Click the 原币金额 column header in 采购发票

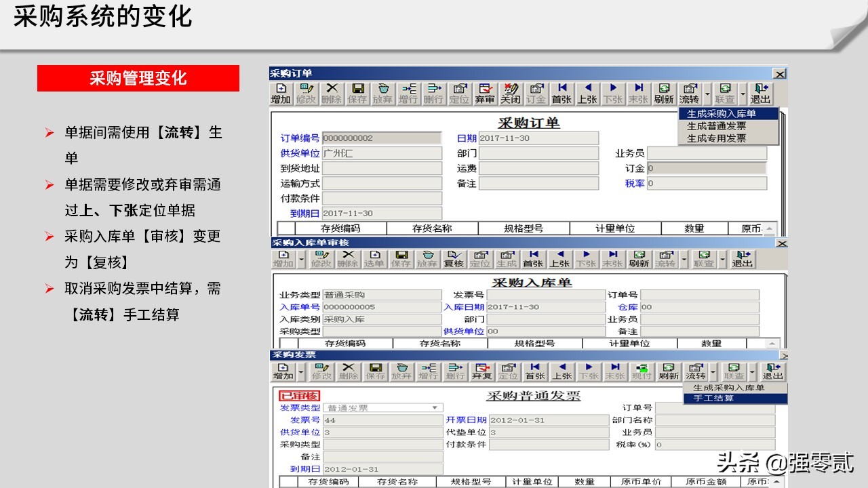point(705,482)
